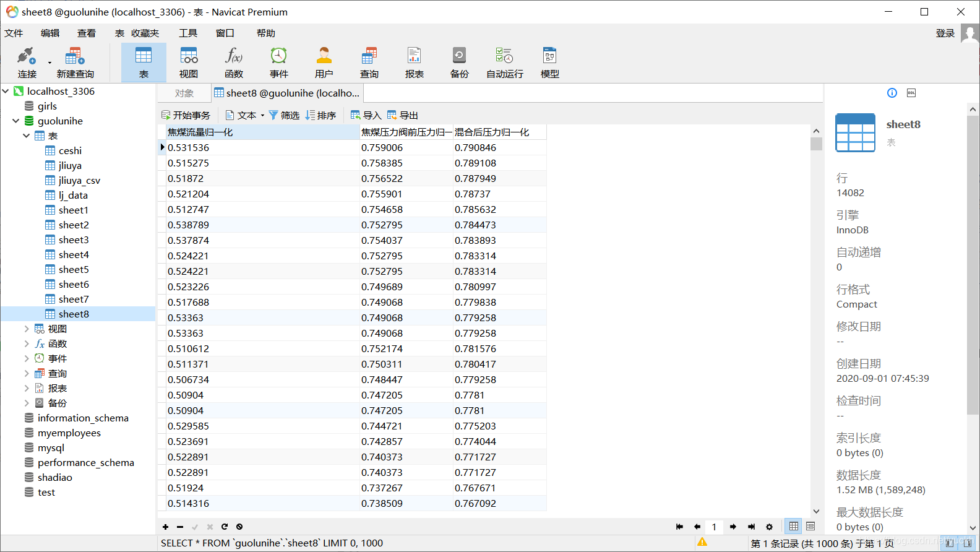Click the 导入 (Import) button
The image size is (980, 552).
pos(366,115)
